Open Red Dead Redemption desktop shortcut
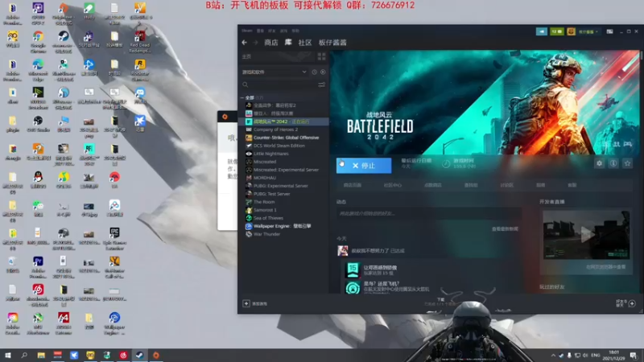 (x=139, y=42)
